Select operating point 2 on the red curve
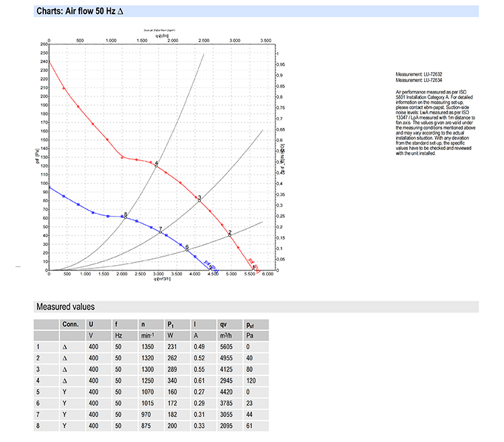This screenshot has height=442, width=504. pyautogui.click(x=230, y=235)
